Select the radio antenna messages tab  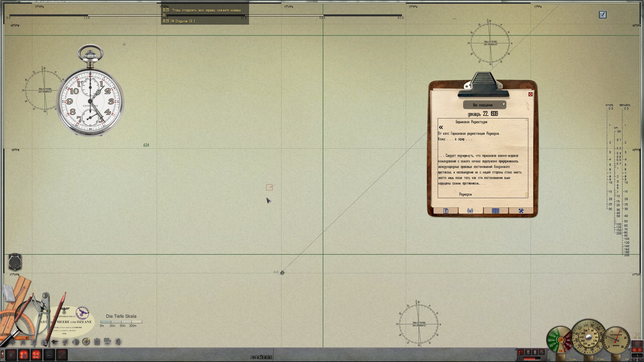tap(470, 211)
